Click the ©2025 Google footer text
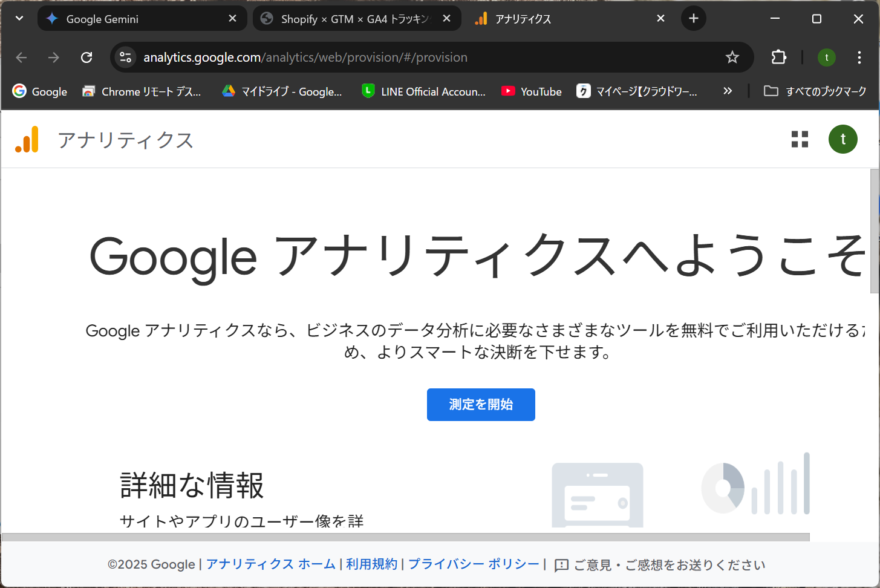 (x=151, y=564)
